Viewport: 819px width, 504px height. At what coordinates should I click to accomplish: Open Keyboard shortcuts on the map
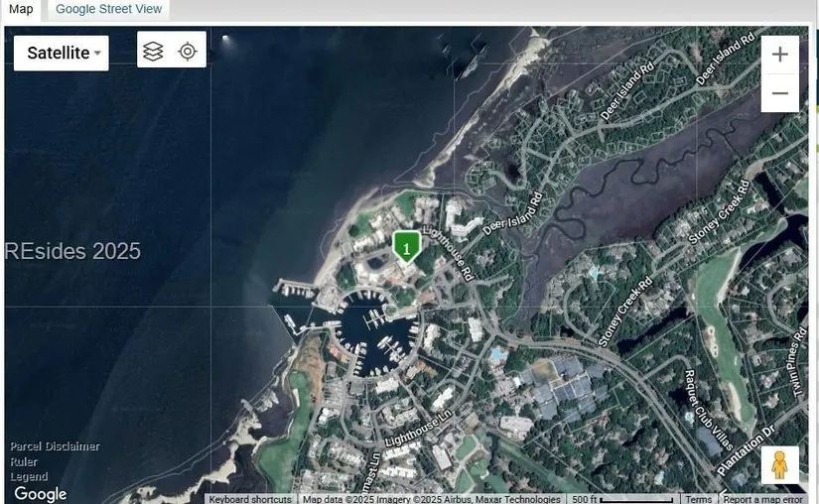point(250,499)
